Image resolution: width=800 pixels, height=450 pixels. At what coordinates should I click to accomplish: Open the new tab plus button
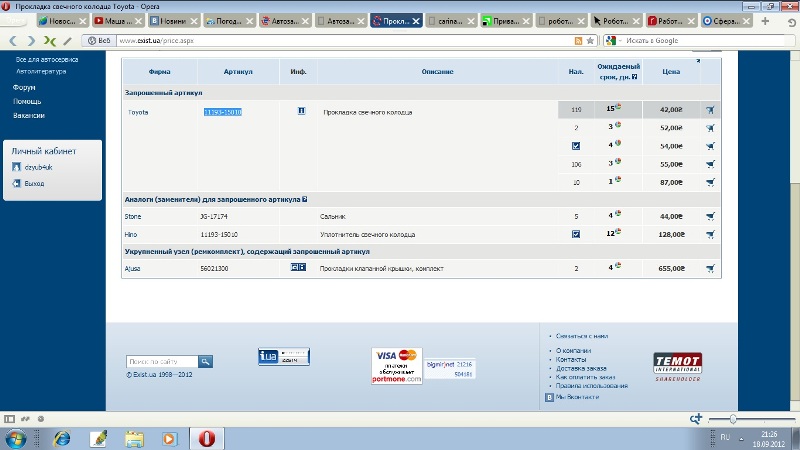(x=765, y=19)
